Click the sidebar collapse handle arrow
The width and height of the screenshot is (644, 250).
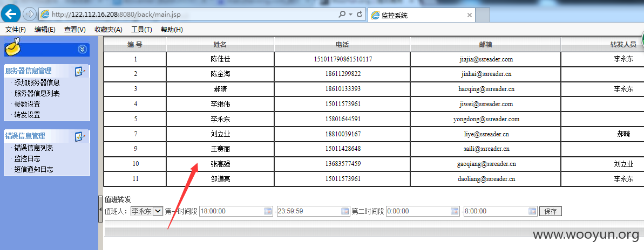pos(100,209)
